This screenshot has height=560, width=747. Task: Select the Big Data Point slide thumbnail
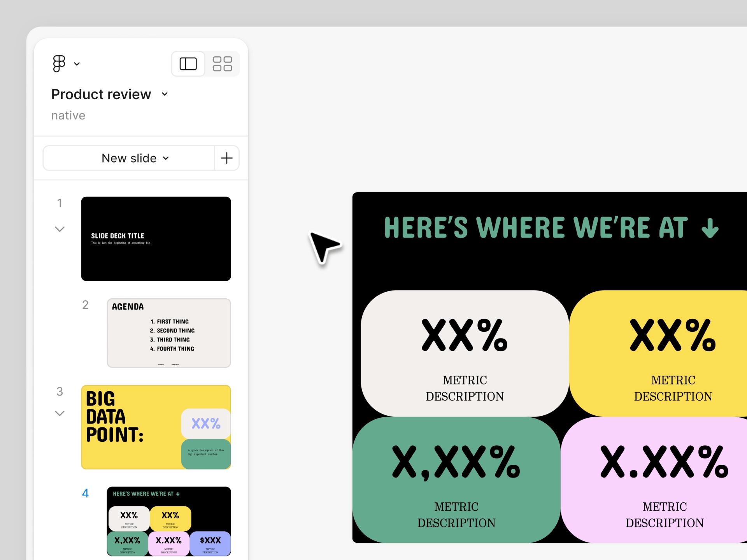[x=156, y=427]
